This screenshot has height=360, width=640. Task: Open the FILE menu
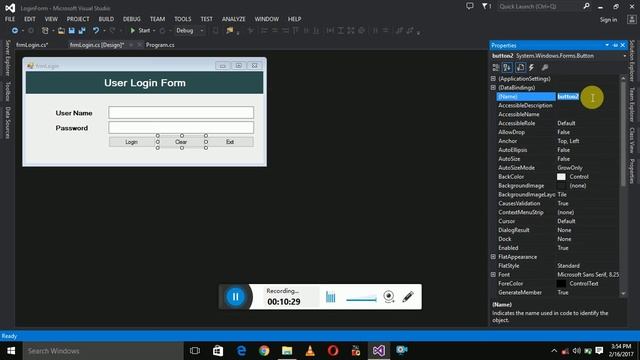click(10, 19)
